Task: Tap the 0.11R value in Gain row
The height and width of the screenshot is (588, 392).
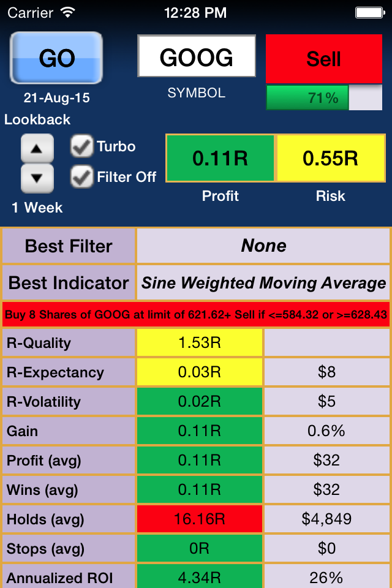Action: (200, 431)
